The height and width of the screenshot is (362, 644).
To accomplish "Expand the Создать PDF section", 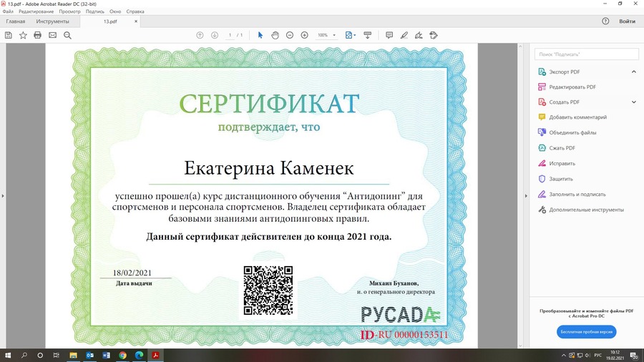I will pos(633,102).
